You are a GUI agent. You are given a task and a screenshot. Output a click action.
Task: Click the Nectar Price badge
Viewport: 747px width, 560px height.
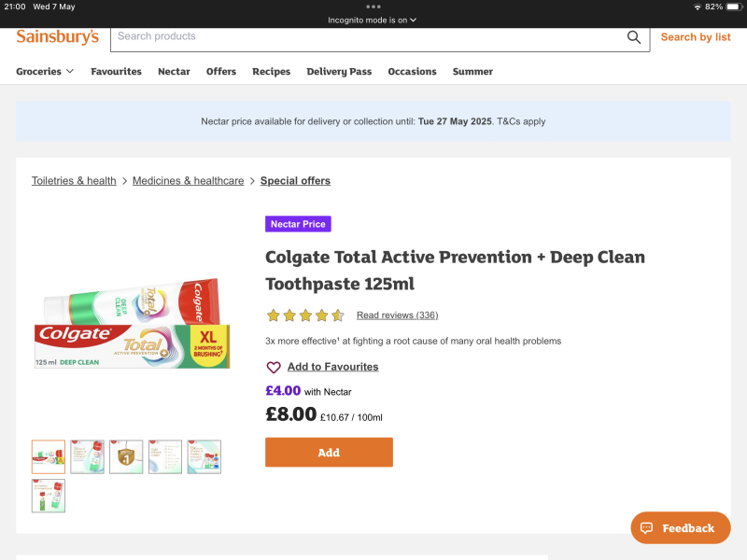[298, 224]
